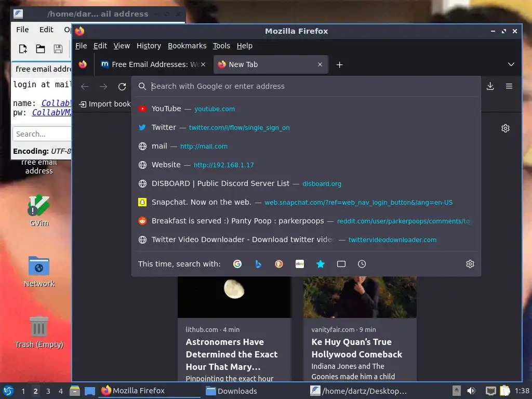Open the panel start menu icon
This screenshot has width=532, height=399.
coord(8,391)
